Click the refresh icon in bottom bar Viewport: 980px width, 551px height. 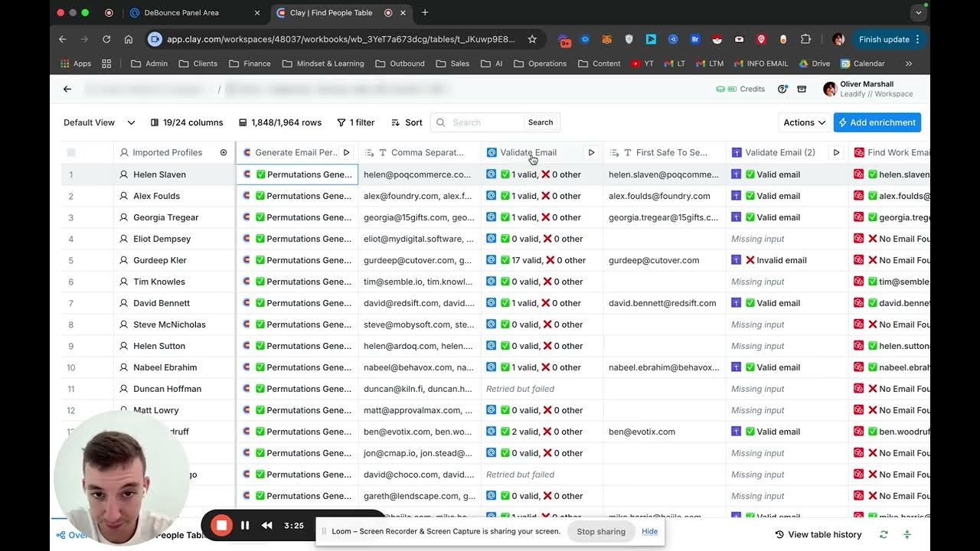pos(884,535)
